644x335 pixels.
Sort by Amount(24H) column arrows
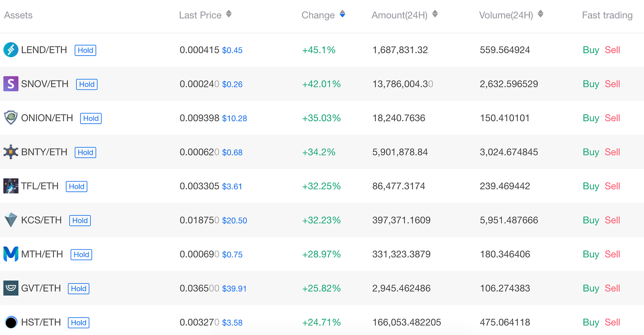pyautogui.click(x=435, y=14)
